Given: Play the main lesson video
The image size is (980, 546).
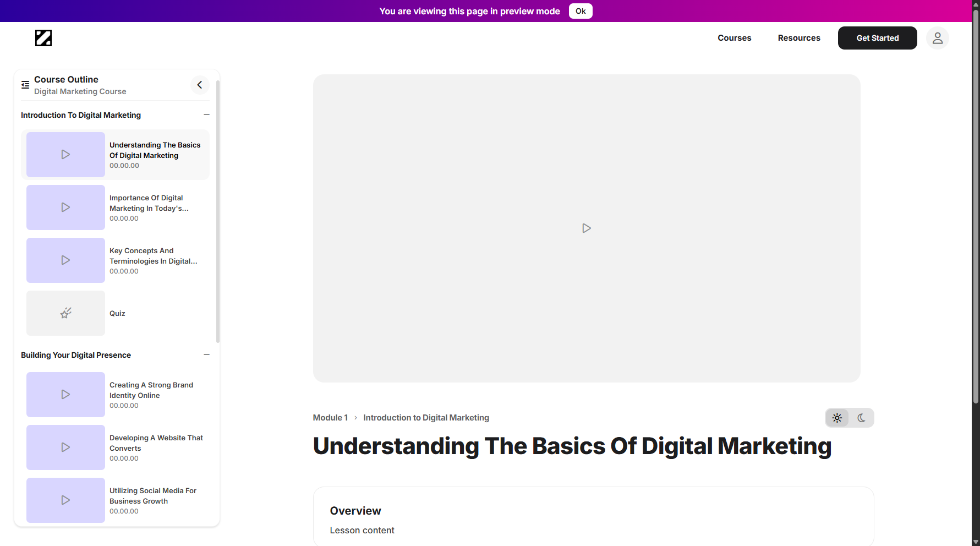Looking at the screenshot, I should tap(587, 228).
